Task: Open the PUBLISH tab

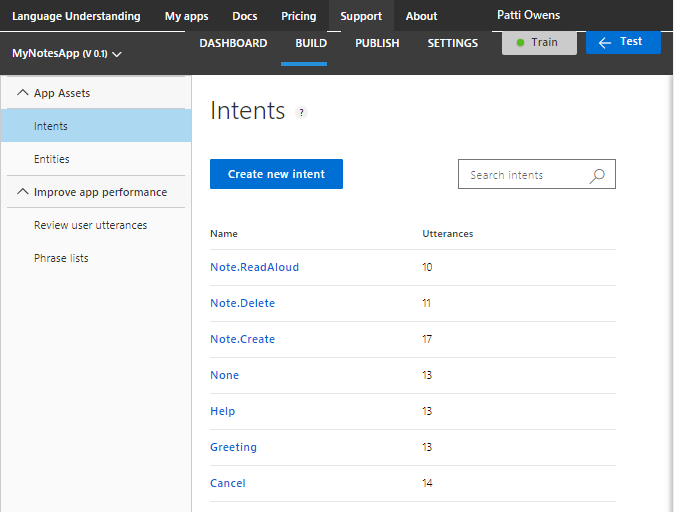Action: [377, 43]
